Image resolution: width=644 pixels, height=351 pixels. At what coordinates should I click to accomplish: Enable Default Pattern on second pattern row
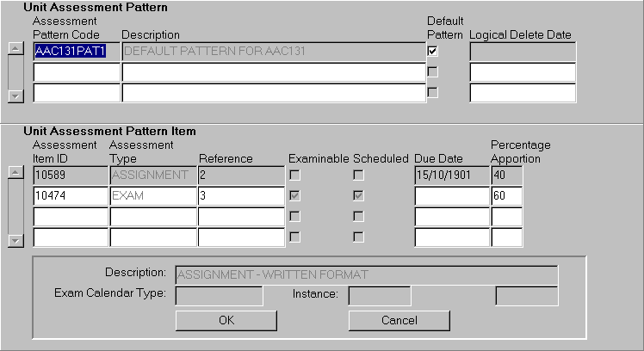(432, 72)
